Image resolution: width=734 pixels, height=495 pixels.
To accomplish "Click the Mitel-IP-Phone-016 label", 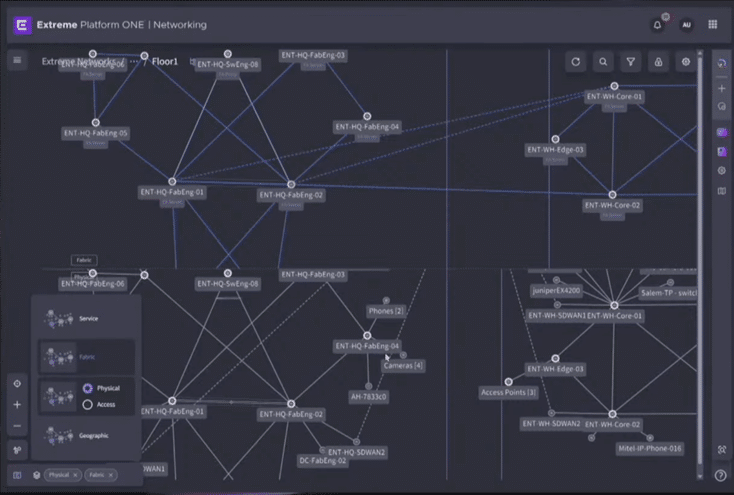I will click(x=650, y=449).
